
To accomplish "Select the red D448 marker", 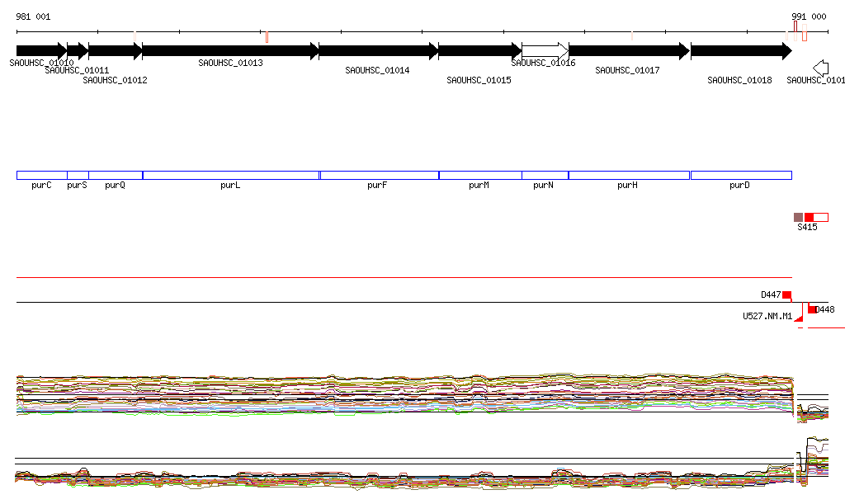I will 813,309.
